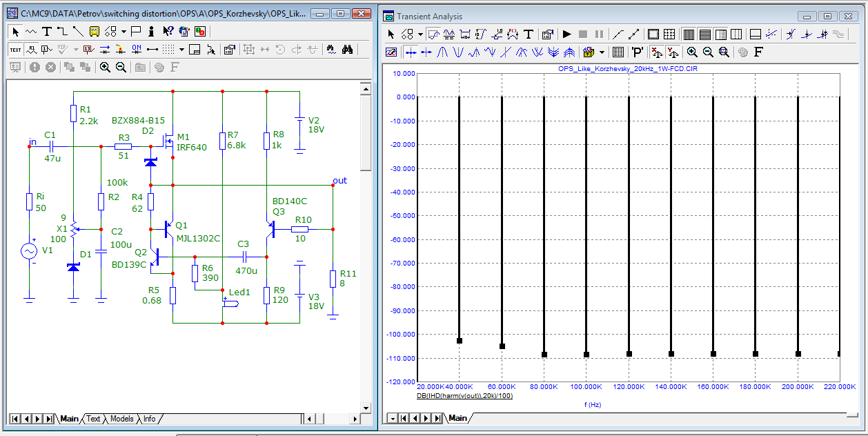The image size is (868, 436).
Task: Click the V1 sine source in schematic
Action: pyautogui.click(x=30, y=252)
